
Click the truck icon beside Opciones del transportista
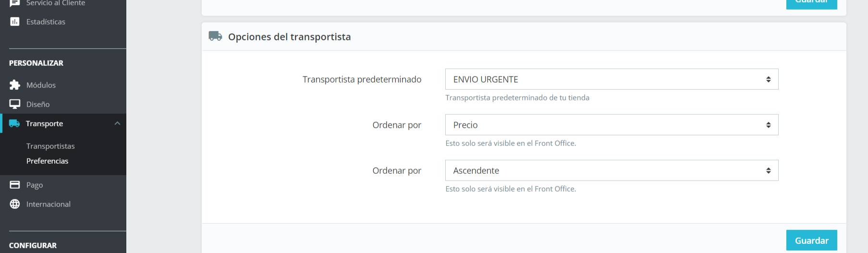point(215,36)
